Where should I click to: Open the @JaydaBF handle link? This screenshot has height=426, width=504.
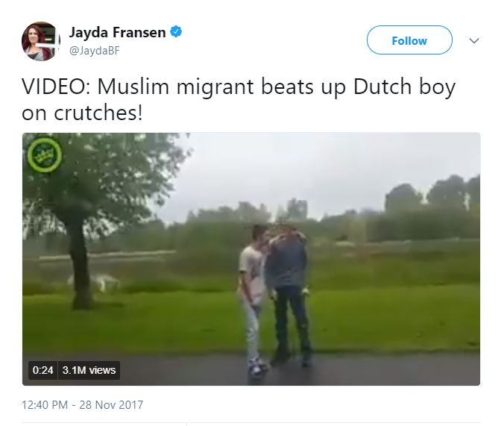click(95, 51)
